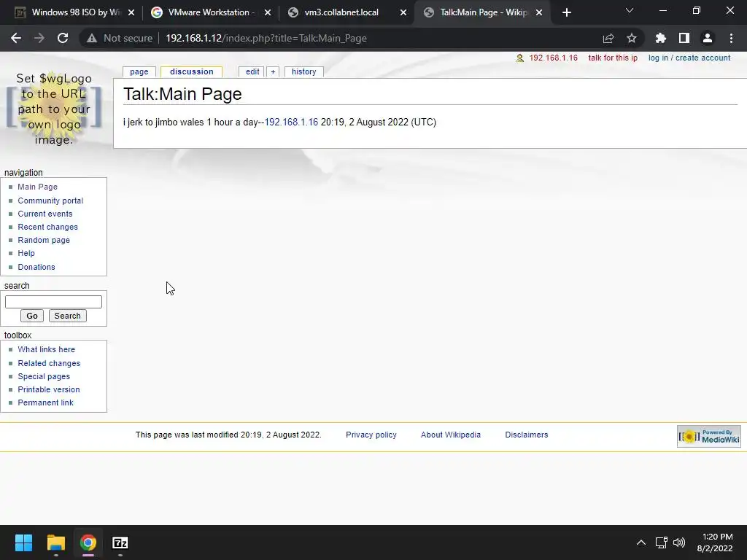Click the volume speaker tray icon
747x560 pixels.
(679, 542)
